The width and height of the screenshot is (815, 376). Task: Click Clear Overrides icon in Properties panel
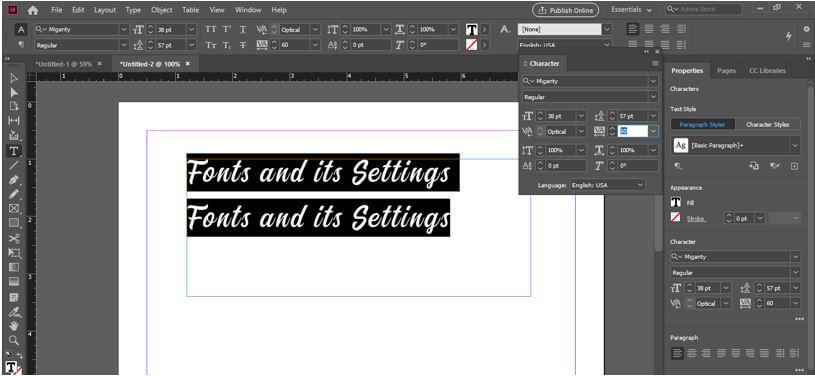click(x=774, y=166)
